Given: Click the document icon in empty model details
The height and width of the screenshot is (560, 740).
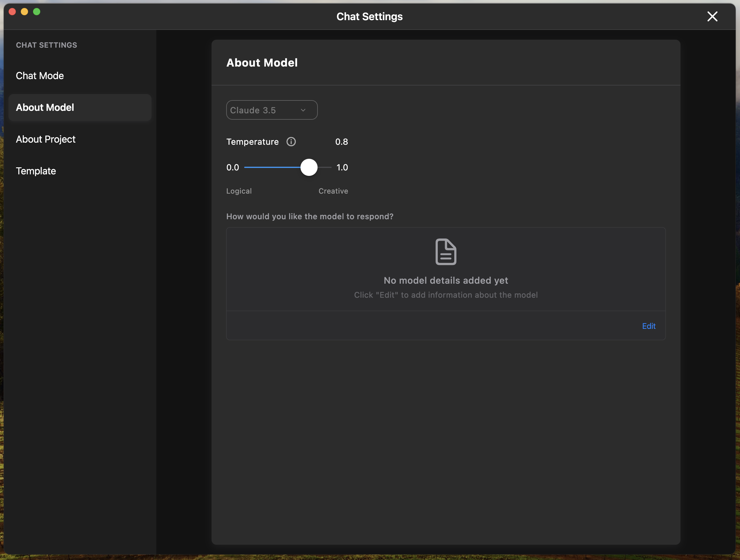Looking at the screenshot, I should 446,252.
